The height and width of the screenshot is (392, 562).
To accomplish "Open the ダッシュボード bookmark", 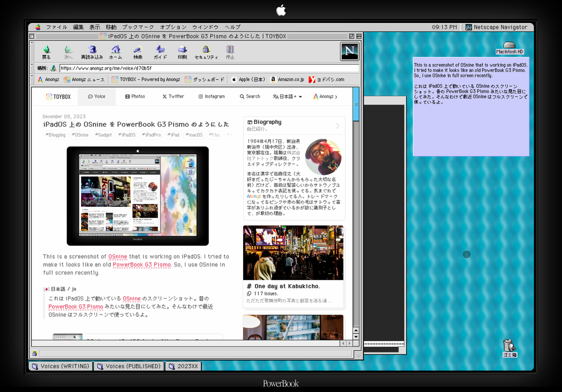I will (204, 79).
